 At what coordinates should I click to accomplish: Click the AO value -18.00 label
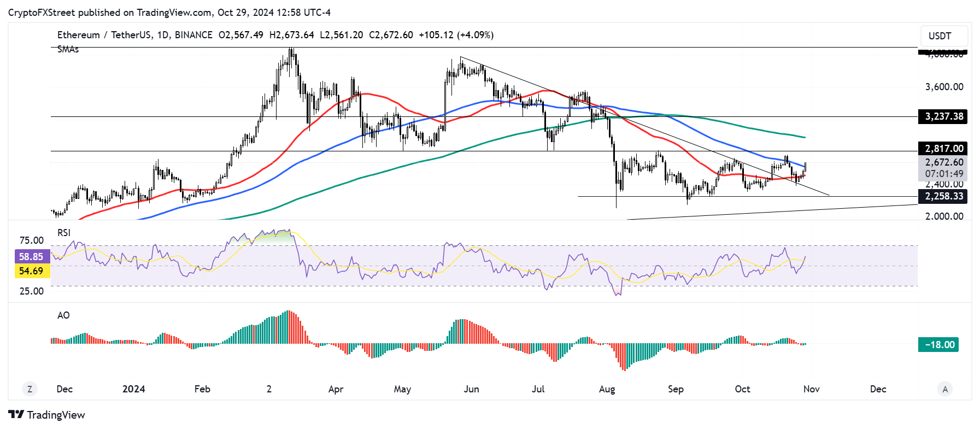940,345
